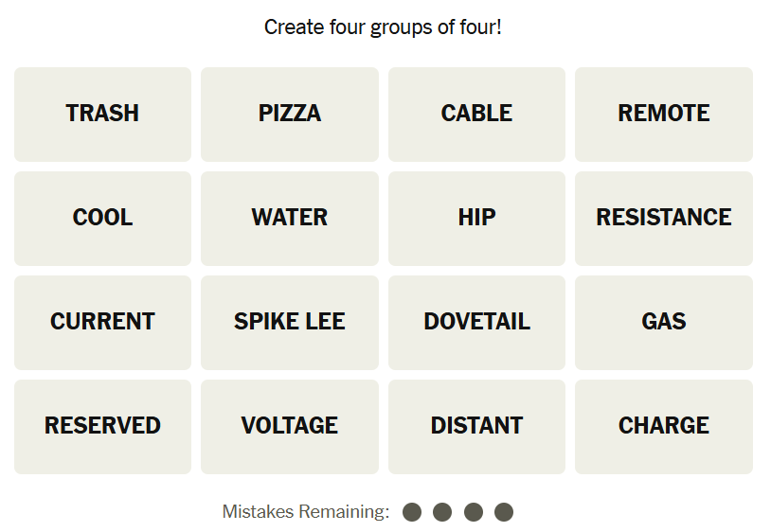Tap the RESISTANCE tile
Screen dimensions: 771x532
tap(664, 218)
